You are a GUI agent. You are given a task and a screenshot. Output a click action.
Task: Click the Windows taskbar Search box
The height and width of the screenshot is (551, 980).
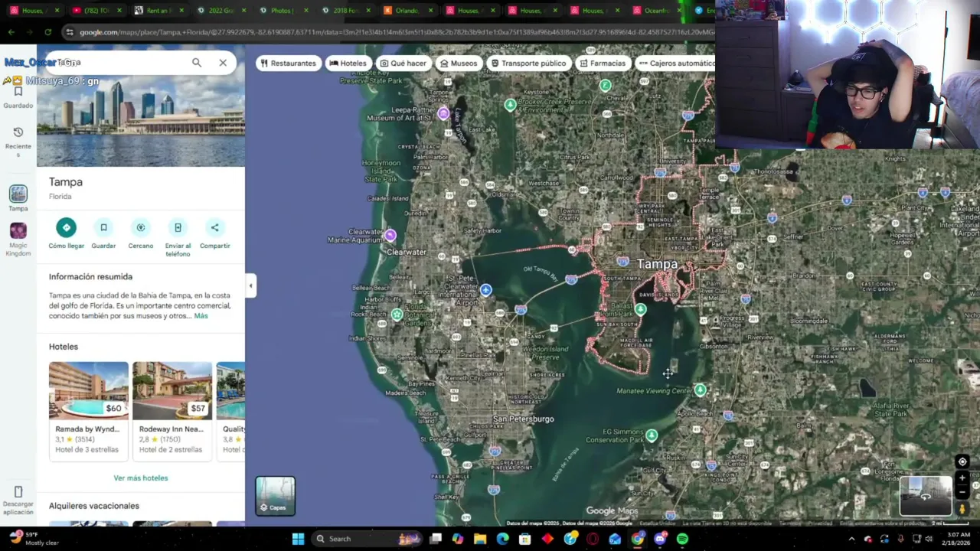point(366,539)
